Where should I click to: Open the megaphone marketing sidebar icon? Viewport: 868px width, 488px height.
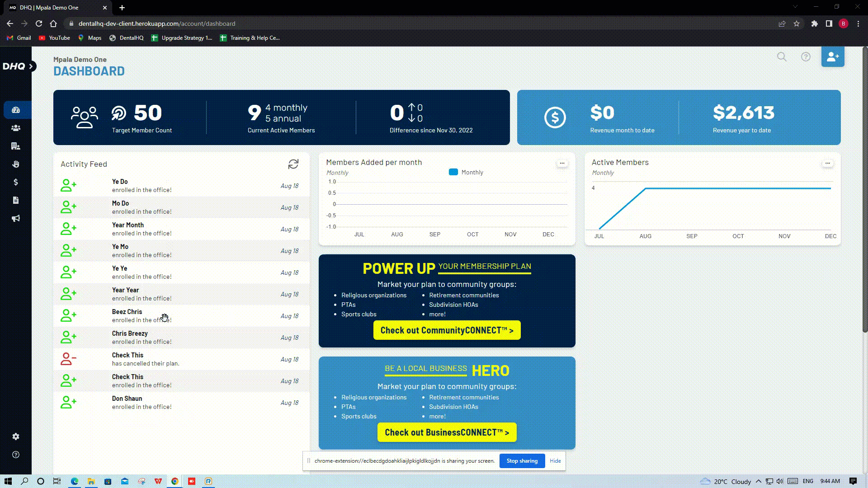coord(16,218)
